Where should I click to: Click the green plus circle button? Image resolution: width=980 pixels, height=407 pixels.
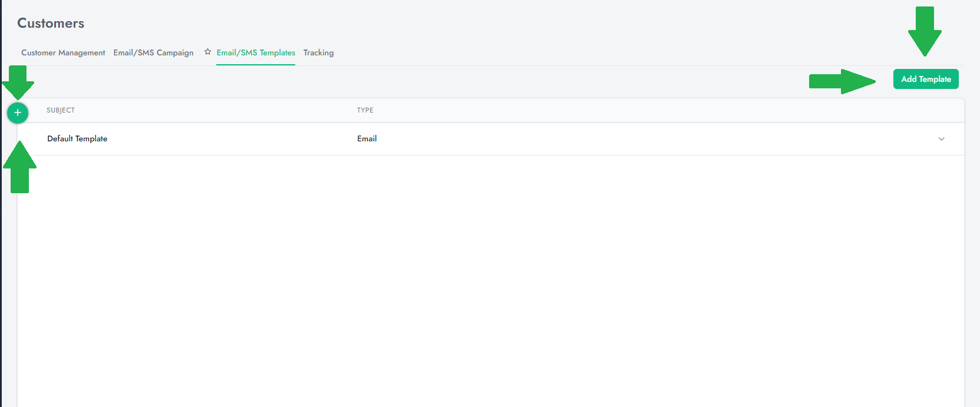pos(18,112)
